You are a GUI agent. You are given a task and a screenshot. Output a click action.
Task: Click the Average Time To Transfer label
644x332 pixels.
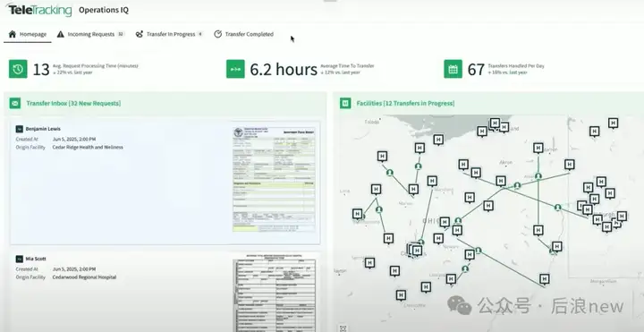[347, 65]
